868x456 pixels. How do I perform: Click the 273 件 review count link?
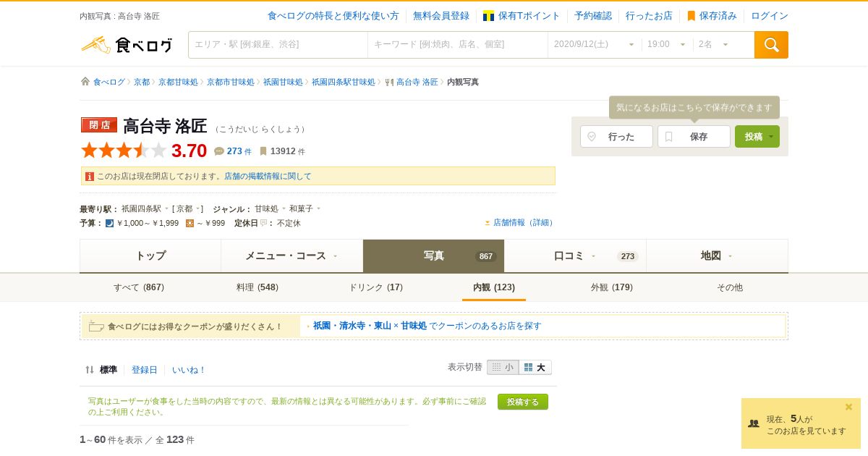pyautogui.click(x=239, y=151)
